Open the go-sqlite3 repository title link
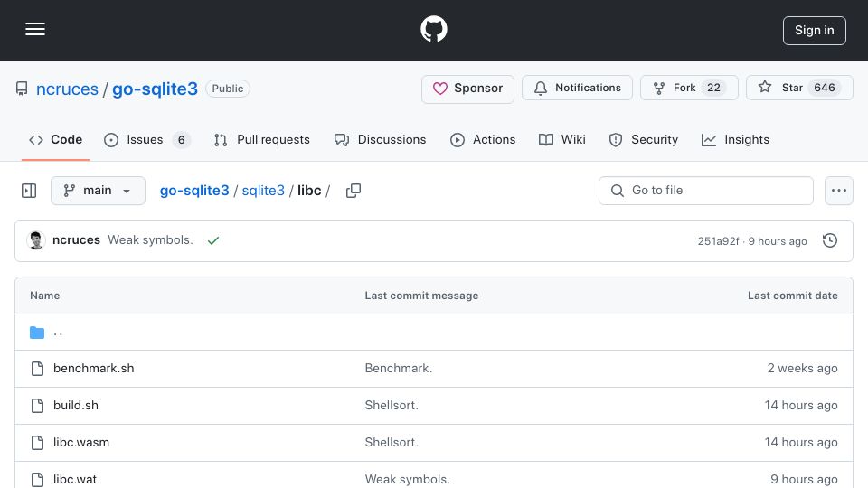 coord(155,89)
